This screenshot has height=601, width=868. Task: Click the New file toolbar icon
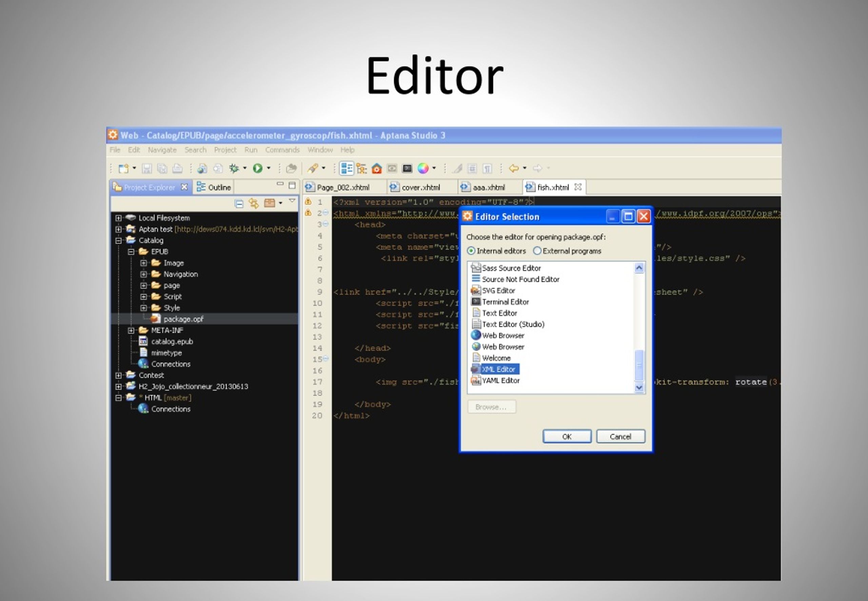[124, 168]
